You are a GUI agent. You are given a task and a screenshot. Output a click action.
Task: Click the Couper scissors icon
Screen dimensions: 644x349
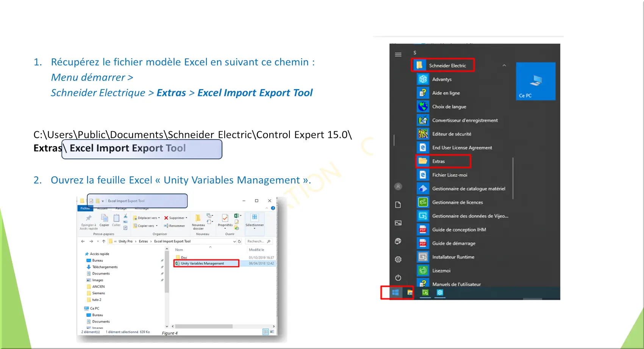click(125, 216)
